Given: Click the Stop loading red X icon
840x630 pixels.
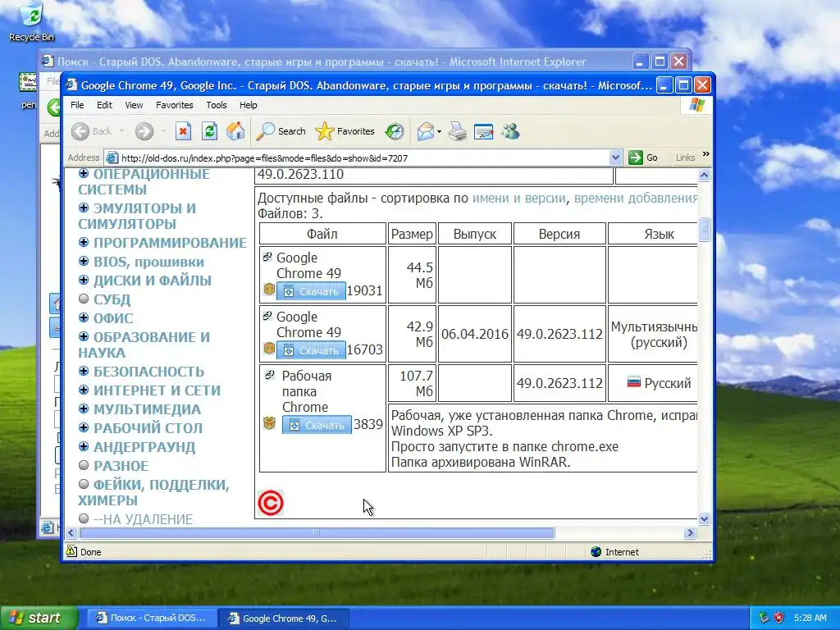Looking at the screenshot, I should [x=183, y=131].
